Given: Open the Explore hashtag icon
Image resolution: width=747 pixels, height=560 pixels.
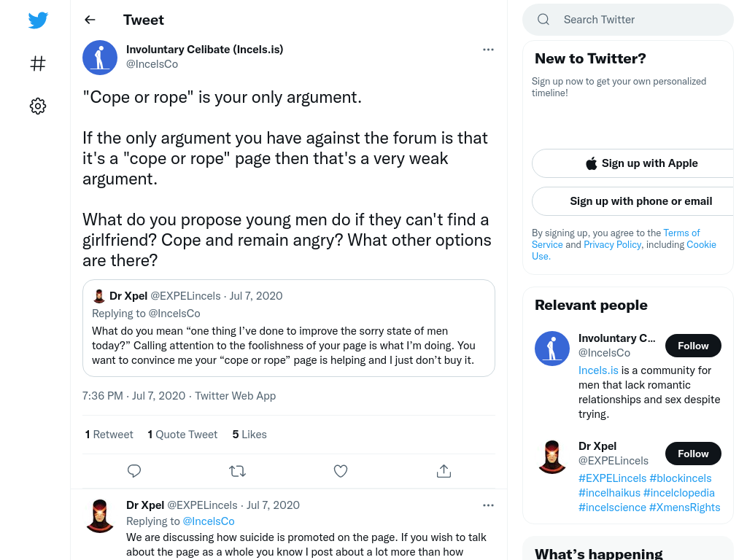Looking at the screenshot, I should pos(38,63).
